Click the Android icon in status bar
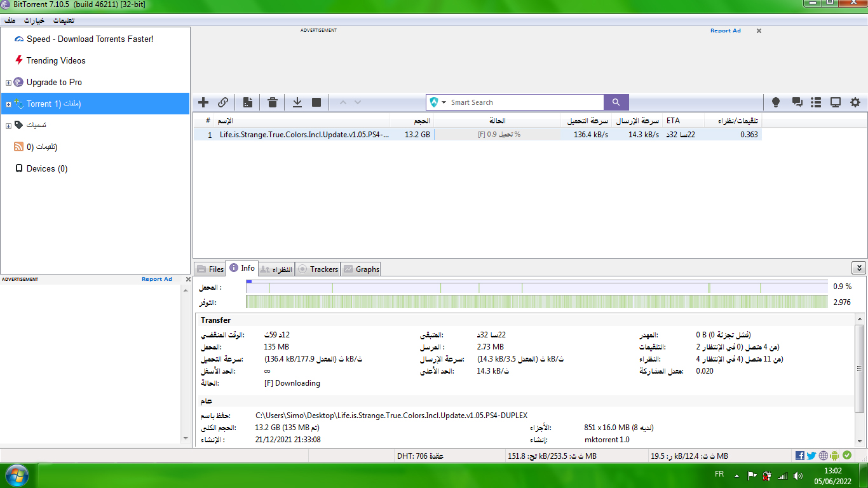Screen dimensions: 868x488 click(x=834, y=456)
